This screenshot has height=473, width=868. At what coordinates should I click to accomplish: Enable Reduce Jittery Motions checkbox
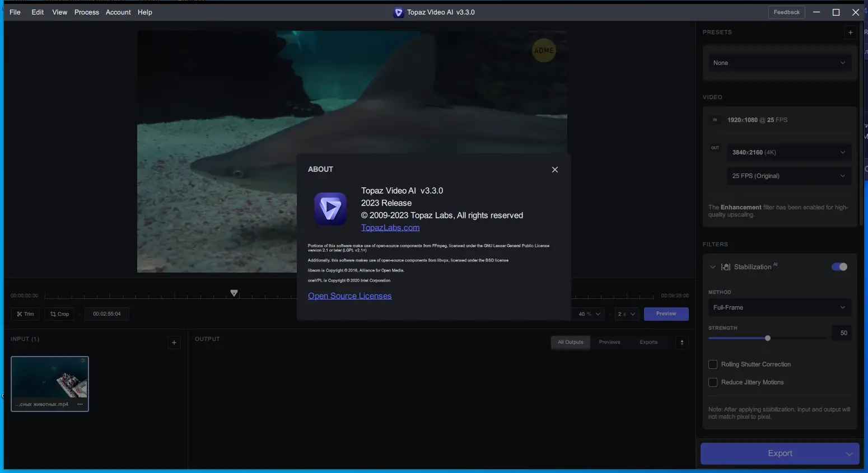coord(713,382)
